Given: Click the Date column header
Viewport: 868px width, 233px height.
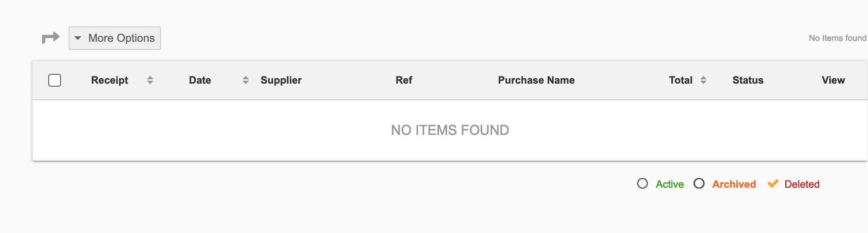Looking at the screenshot, I should tap(200, 80).
